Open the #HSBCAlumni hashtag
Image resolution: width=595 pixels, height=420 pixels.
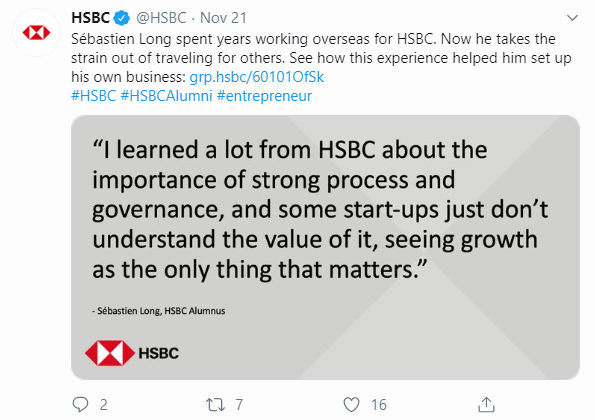[166, 96]
